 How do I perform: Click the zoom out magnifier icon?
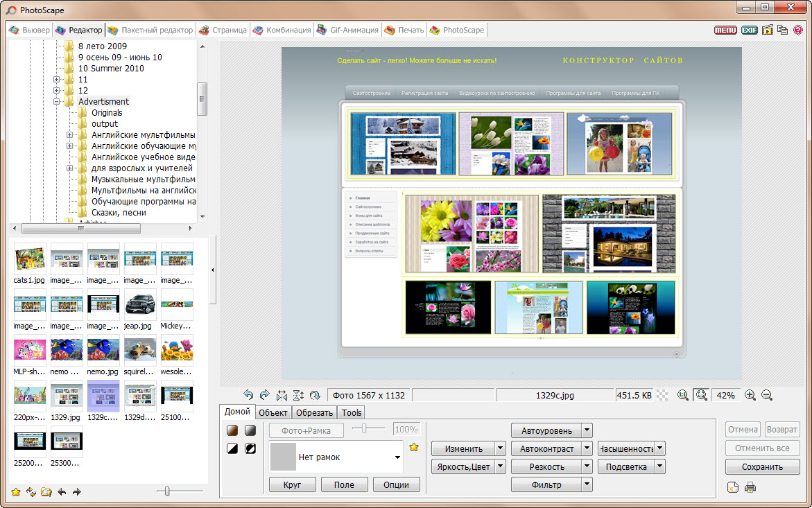pyautogui.click(x=766, y=395)
